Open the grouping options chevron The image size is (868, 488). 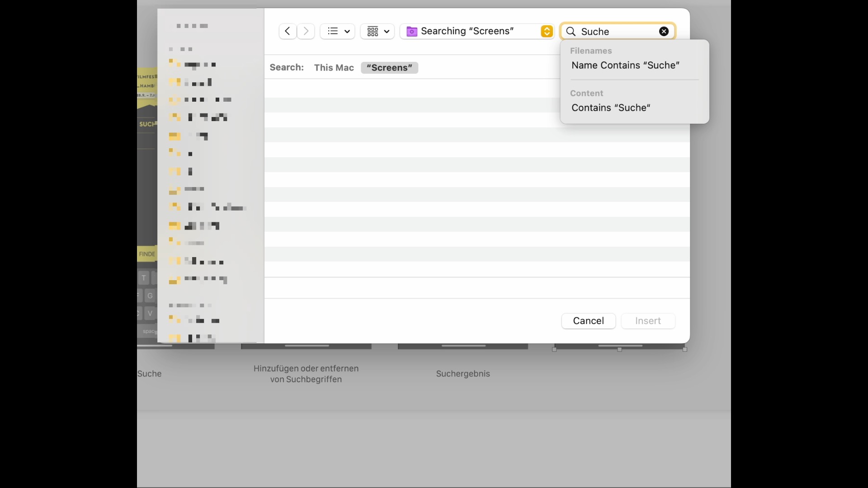click(x=387, y=31)
